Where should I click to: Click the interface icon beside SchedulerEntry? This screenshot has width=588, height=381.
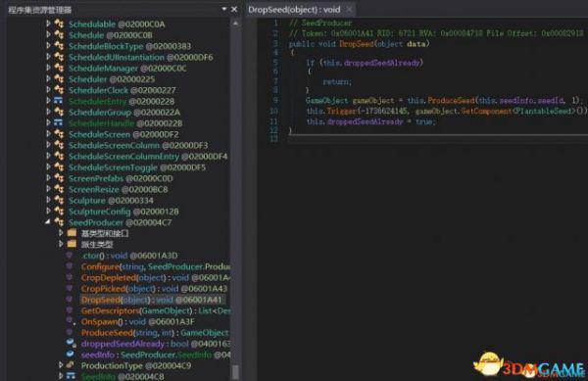pyautogui.click(x=58, y=101)
